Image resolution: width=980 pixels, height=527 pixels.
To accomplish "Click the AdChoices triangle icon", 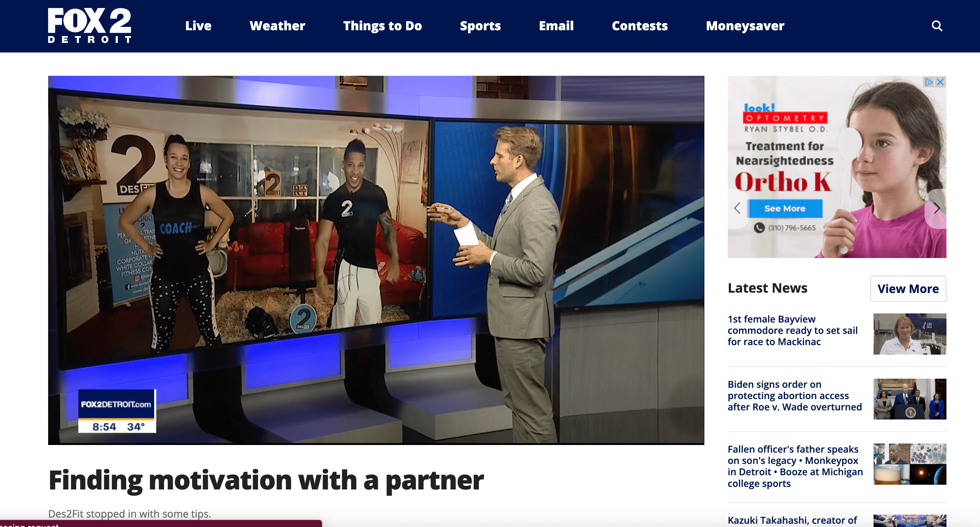I will pyautogui.click(x=929, y=82).
